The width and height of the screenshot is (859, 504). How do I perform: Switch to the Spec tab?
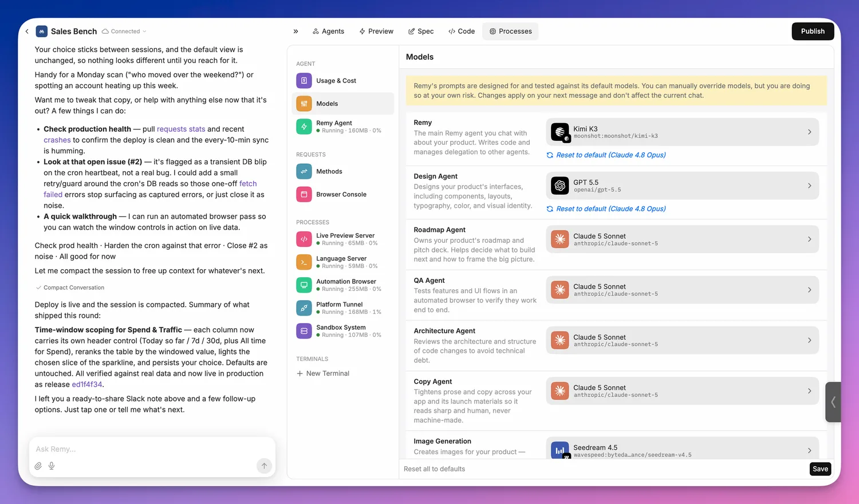[x=421, y=31]
